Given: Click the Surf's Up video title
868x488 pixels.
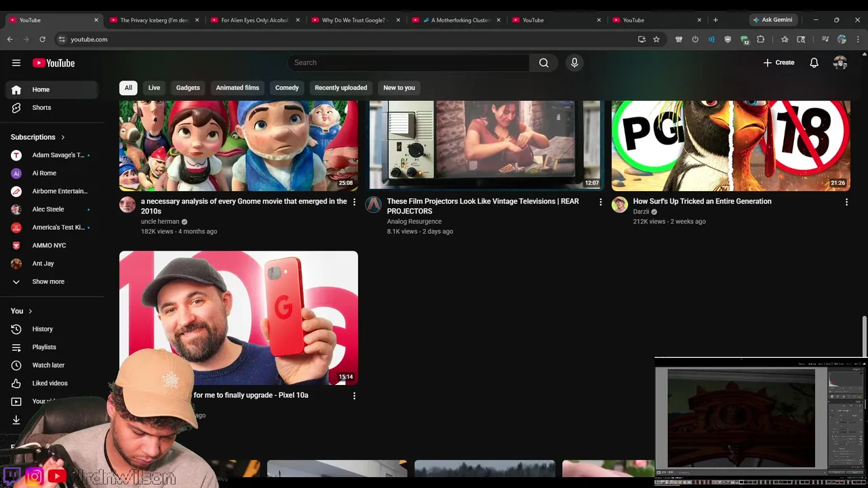Looking at the screenshot, I should click(x=702, y=201).
